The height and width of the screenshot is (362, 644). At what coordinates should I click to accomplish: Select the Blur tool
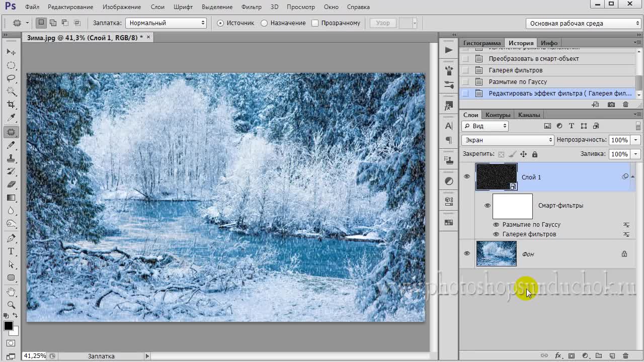(x=11, y=211)
